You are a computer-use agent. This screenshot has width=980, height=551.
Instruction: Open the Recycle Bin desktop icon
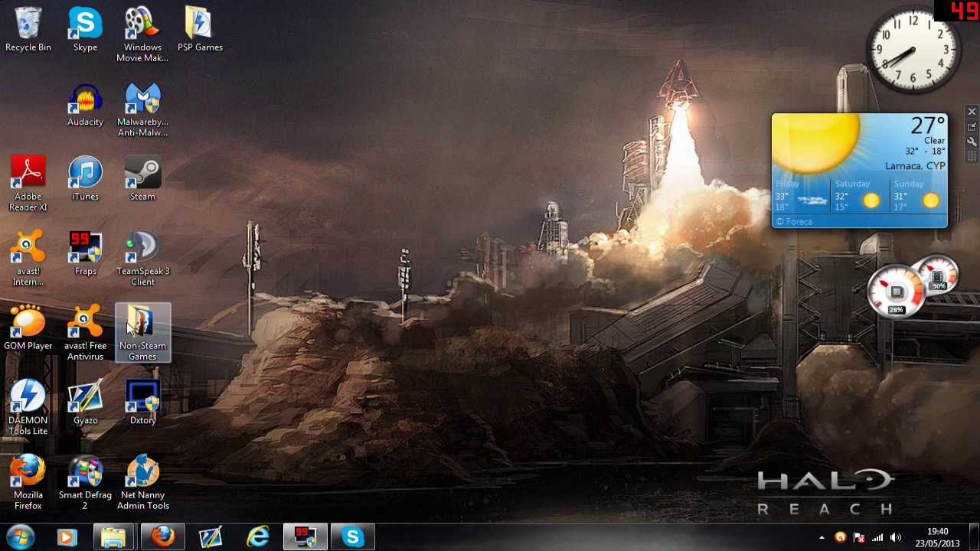[x=28, y=31]
